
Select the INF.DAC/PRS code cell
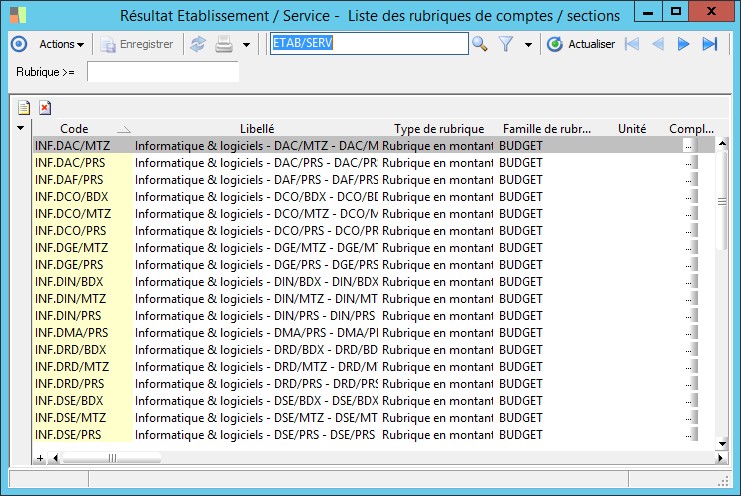(83, 162)
